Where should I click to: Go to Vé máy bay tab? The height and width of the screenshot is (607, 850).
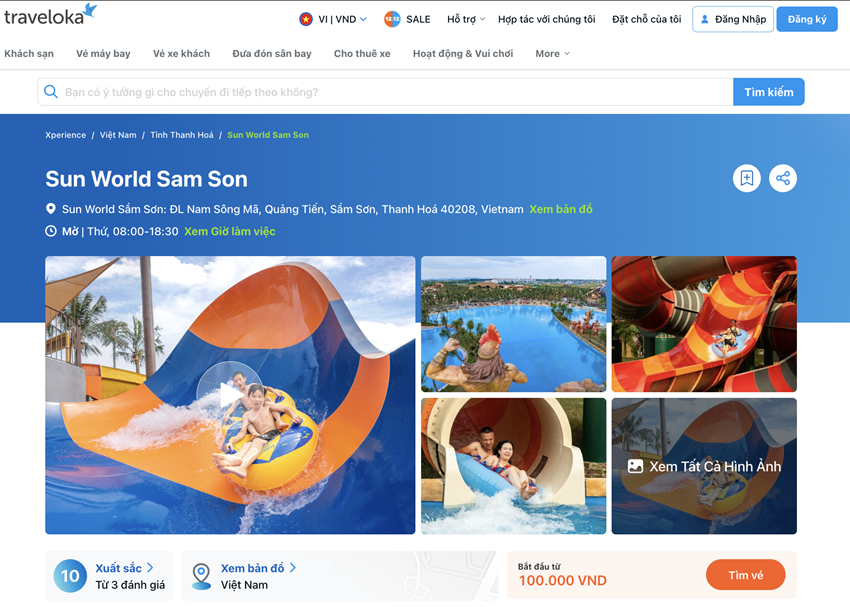click(x=103, y=54)
